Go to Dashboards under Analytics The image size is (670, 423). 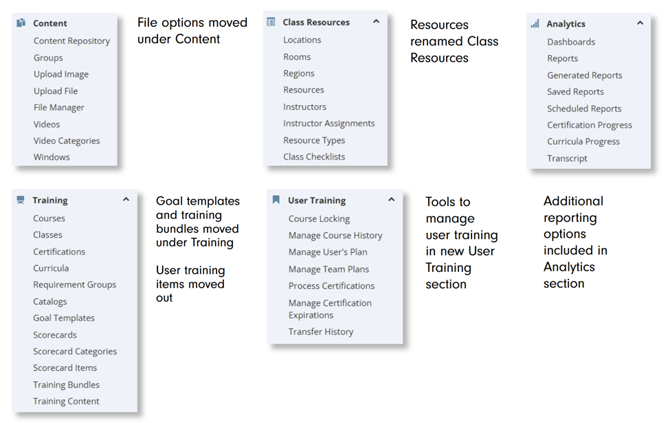click(x=571, y=42)
